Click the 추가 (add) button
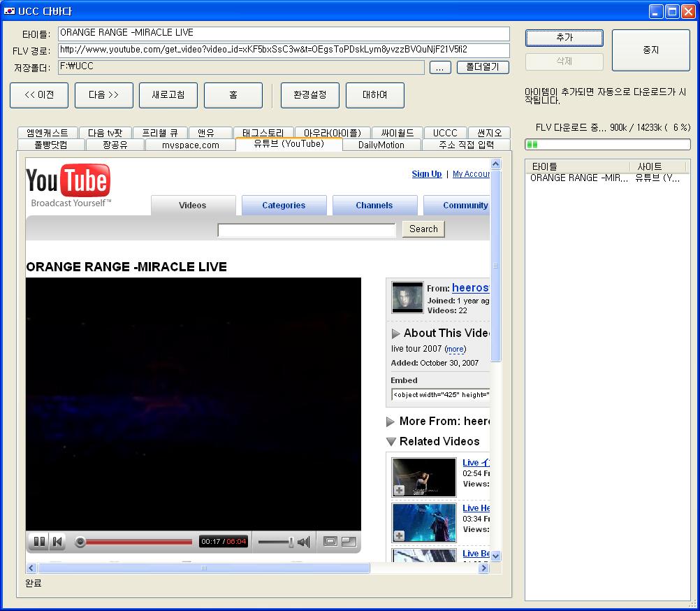Image resolution: width=700 pixels, height=611 pixels. [x=564, y=38]
